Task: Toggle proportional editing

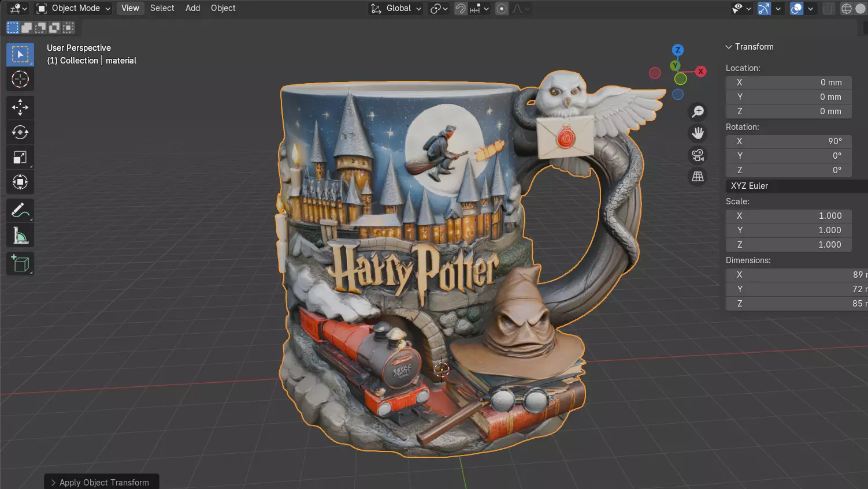Action: pyautogui.click(x=502, y=9)
